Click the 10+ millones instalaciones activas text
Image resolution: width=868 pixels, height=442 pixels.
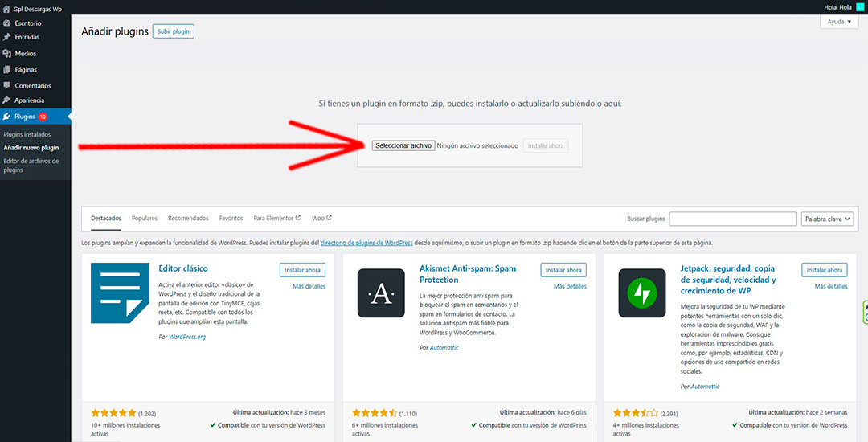click(x=125, y=429)
